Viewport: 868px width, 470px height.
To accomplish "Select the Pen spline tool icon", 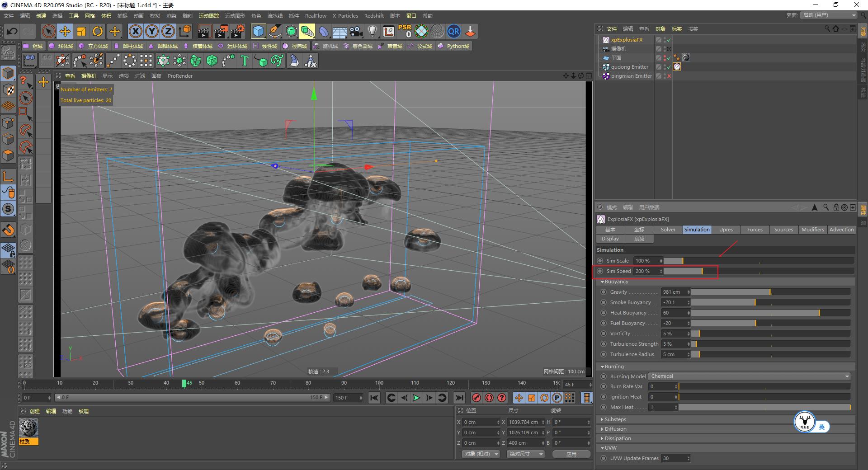I will point(274,31).
